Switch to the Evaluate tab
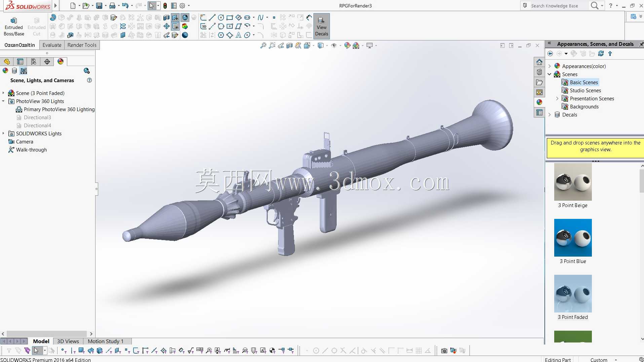644x362 pixels. 52,45
